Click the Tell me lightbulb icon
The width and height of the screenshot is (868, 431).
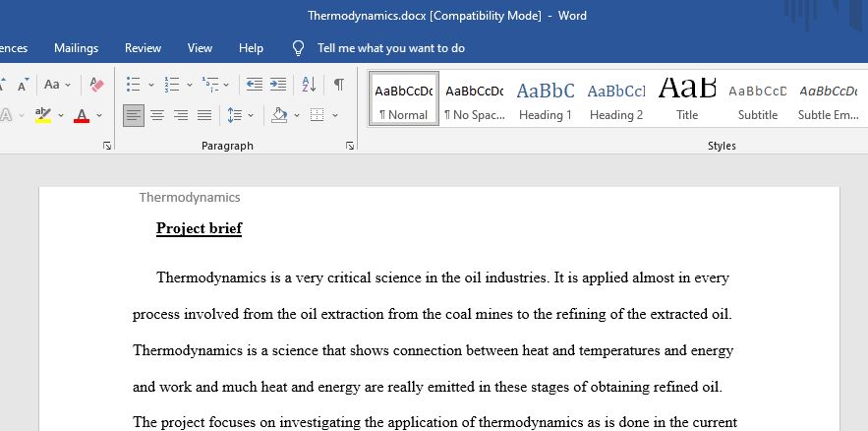coord(298,48)
